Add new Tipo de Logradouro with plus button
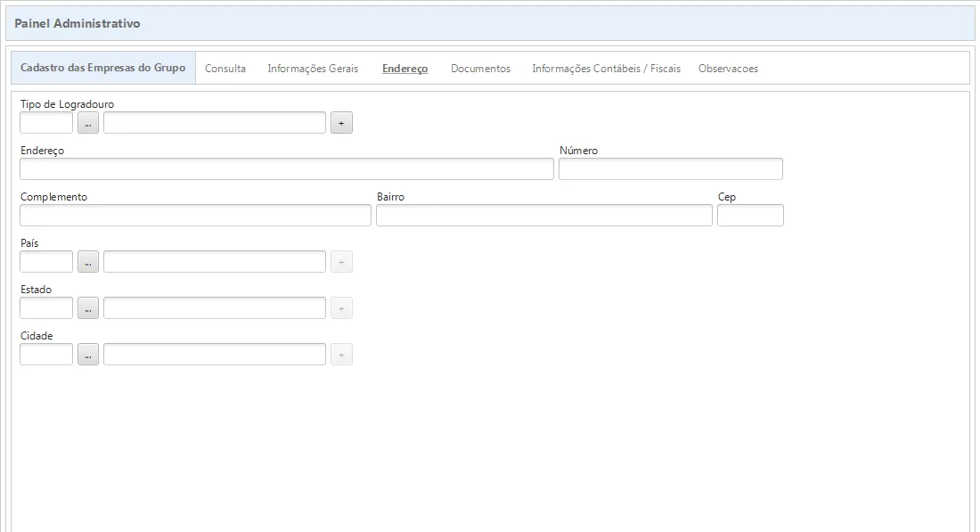Viewport: 980px width, 532px height. tap(341, 123)
